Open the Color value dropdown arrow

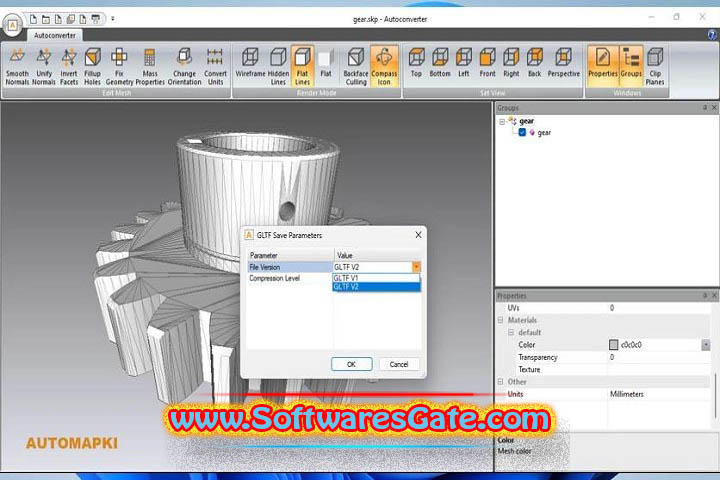(x=706, y=344)
